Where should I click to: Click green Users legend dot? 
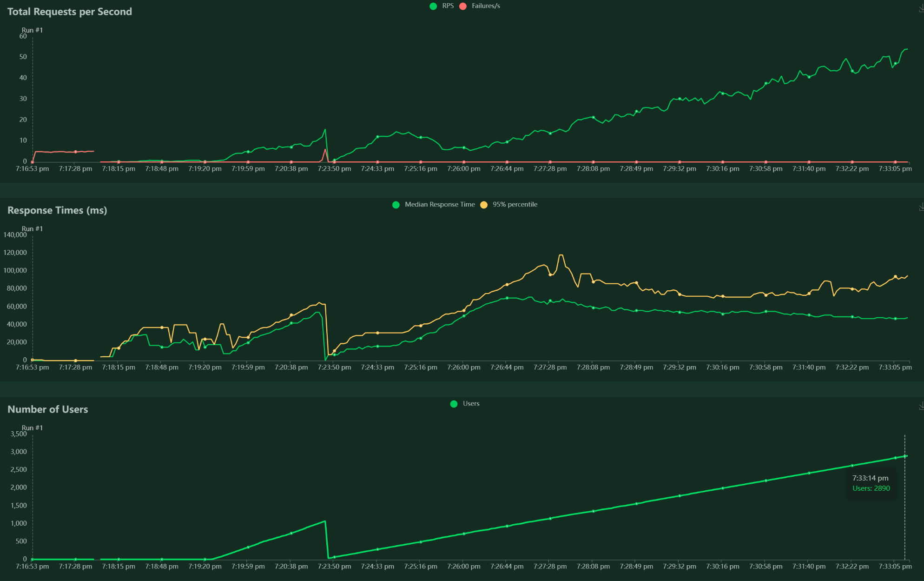point(454,404)
